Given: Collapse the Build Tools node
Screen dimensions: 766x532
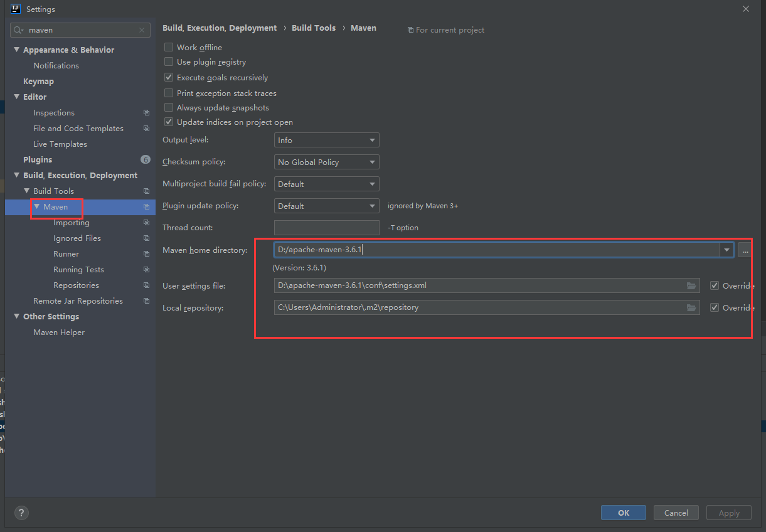Looking at the screenshot, I should (27, 191).
